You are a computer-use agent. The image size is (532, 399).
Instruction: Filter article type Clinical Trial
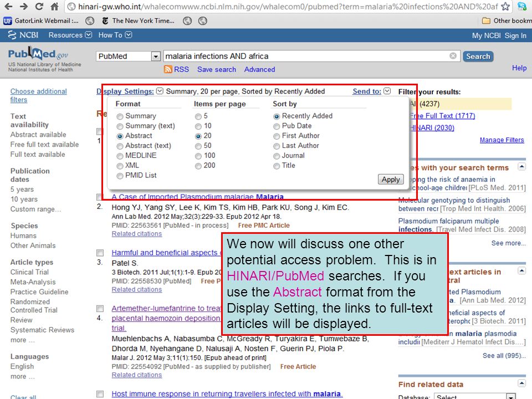[x=29, y=272]
